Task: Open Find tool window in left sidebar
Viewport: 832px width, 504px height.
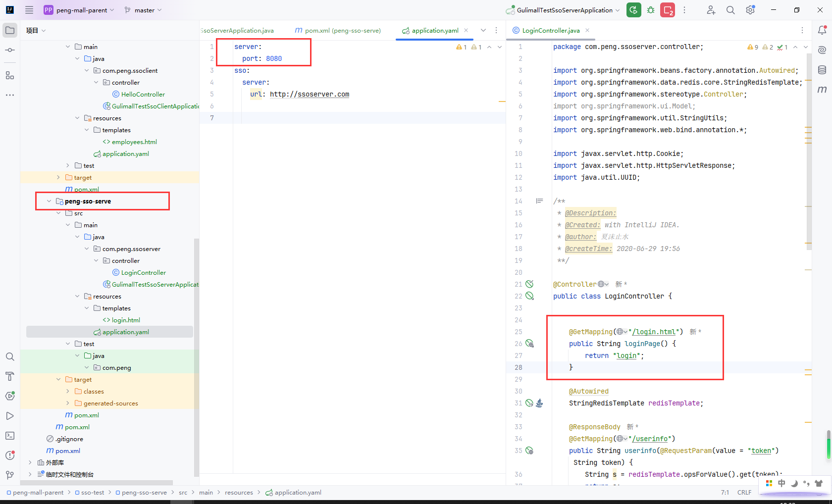Action: click(10, 356)
